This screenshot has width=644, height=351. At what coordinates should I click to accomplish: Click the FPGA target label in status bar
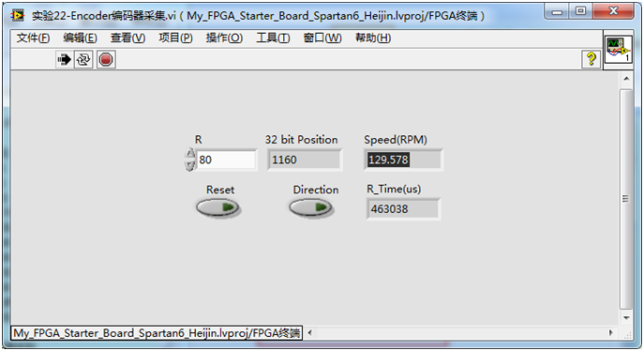click(x=157, y=333)
